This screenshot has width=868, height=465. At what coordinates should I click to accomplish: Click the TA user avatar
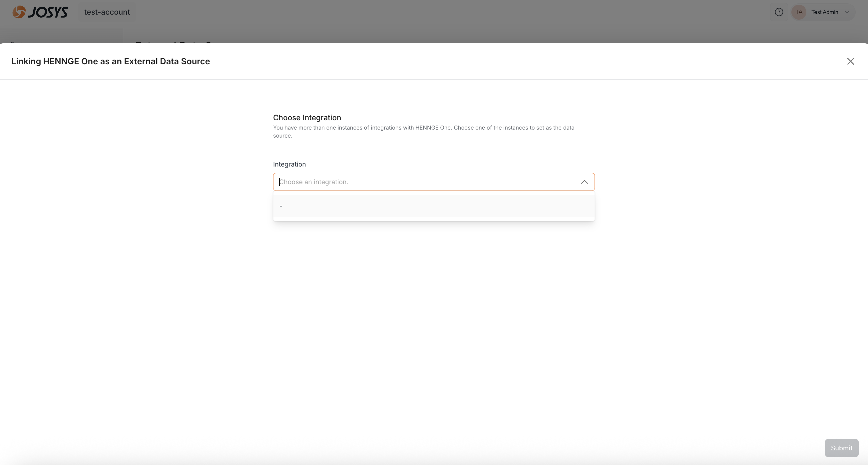coord(799,12)
